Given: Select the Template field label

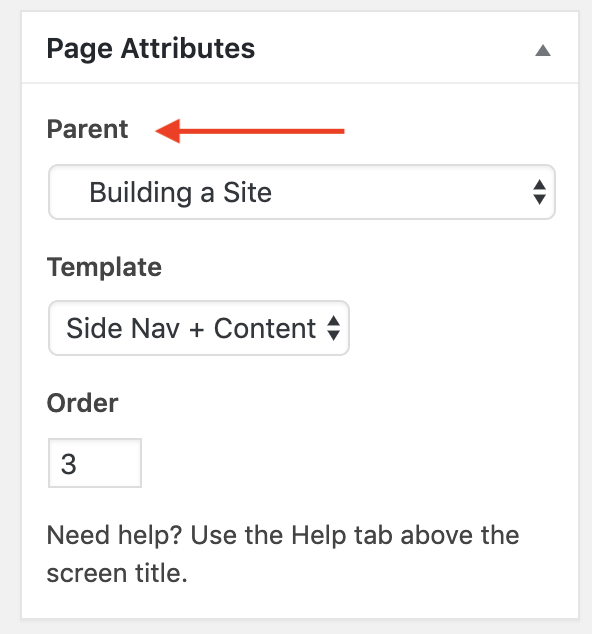Looking at the screenshot, I should tap(104, 267).
